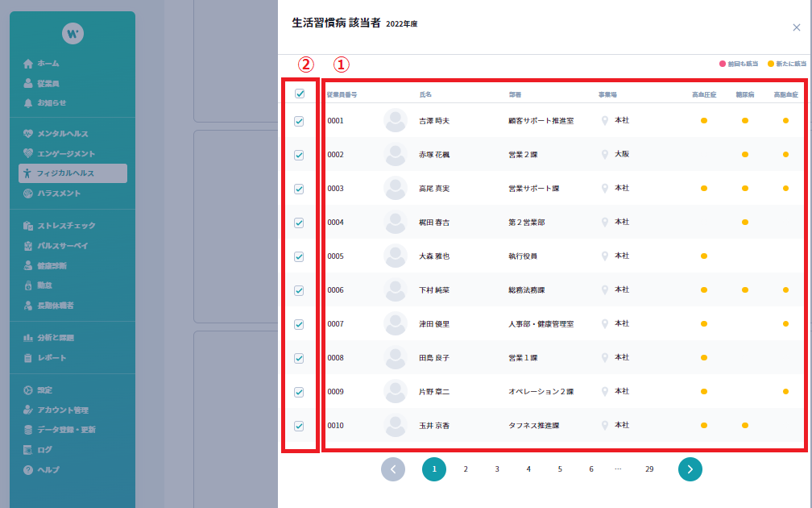Click the name 玉井 京香
The width and height of the screenshot is (812, 508).
pos(434,426)
